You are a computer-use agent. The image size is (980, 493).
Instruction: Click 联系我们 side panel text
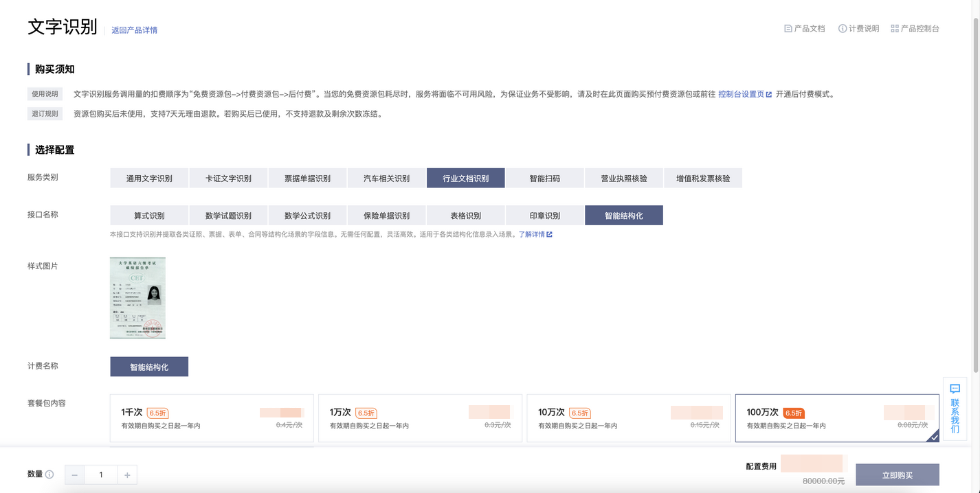coord(955,415)
